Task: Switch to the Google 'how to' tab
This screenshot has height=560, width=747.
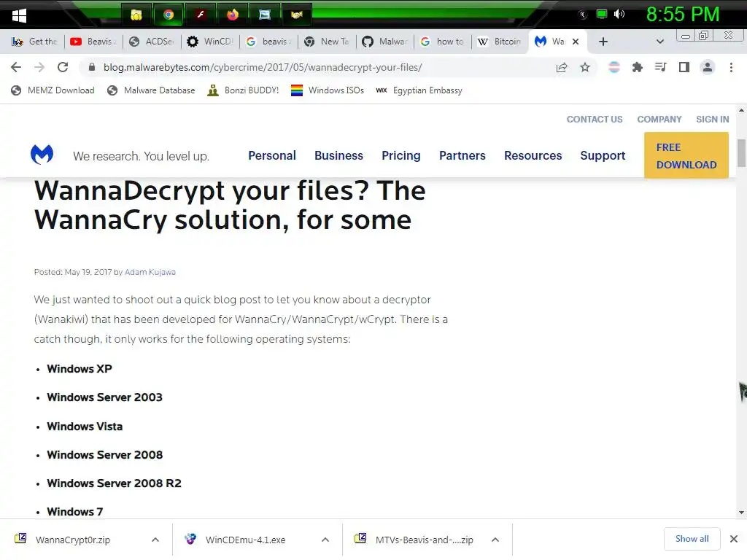Action: (x=443, y=42)
